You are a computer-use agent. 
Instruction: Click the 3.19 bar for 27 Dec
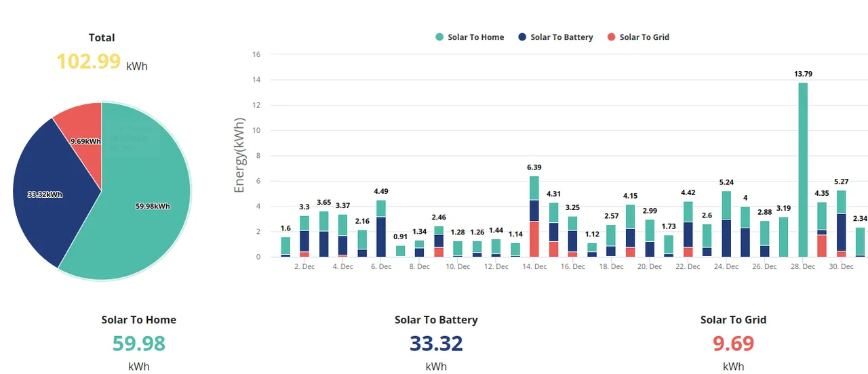[784, 236]
